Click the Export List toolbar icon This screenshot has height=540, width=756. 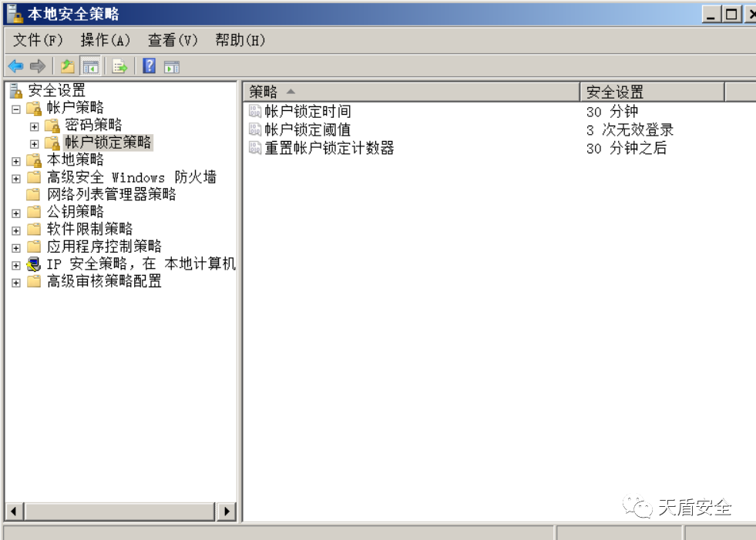(x=119, y=66)
